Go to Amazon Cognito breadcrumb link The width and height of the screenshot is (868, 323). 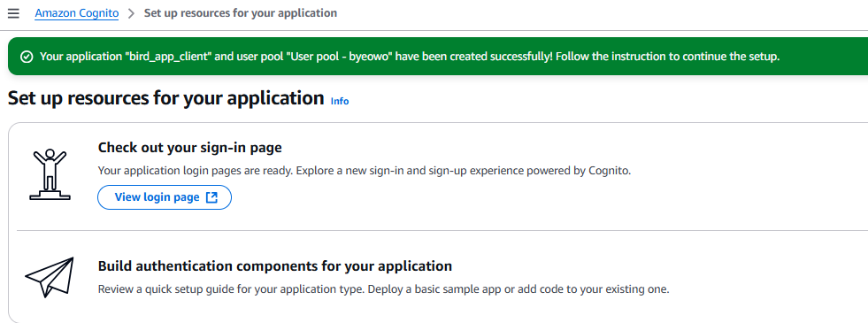tap(76, 12)
